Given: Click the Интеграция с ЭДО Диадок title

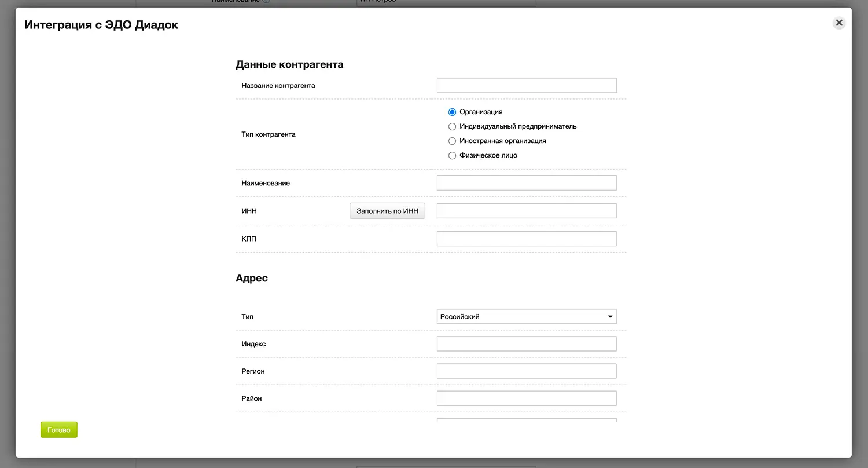Looking at the screenshot, I should click(101, 25).
